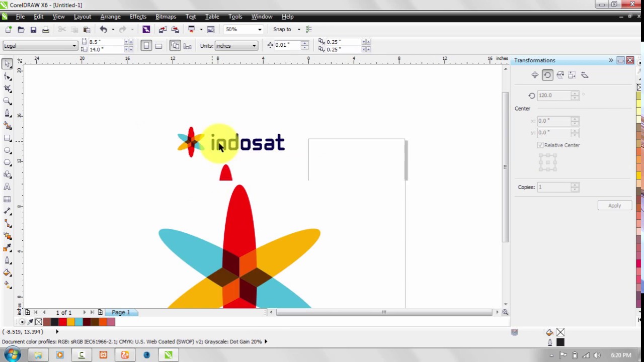
Task: Go to next page arrow
Action: coord(84,312)
